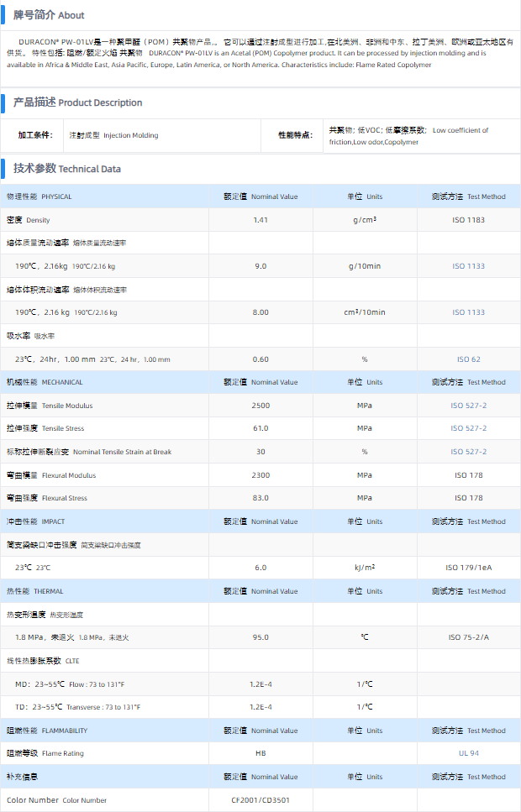521x812 pixels.
Task: Open ISO 1133 link in the cm³/10min row
Action: (x=469, y=312)
